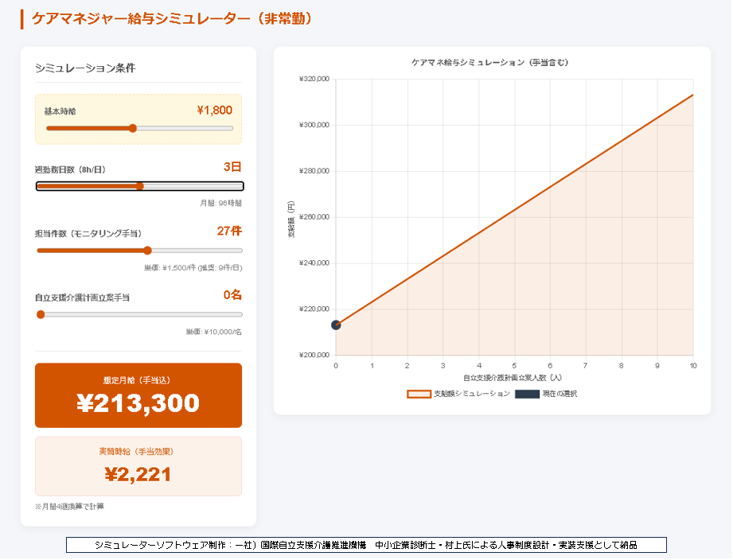Click the 27件 caseload value
Screen dimensions: 733x560
click(229, 231)
